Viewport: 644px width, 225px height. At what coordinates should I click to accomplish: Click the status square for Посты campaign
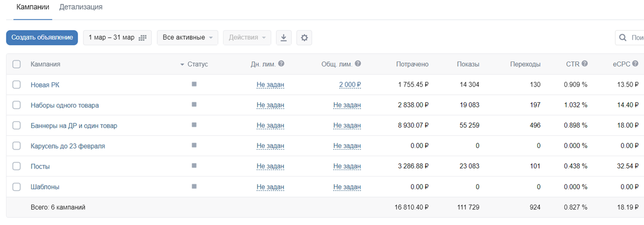(x=194, y=166)
